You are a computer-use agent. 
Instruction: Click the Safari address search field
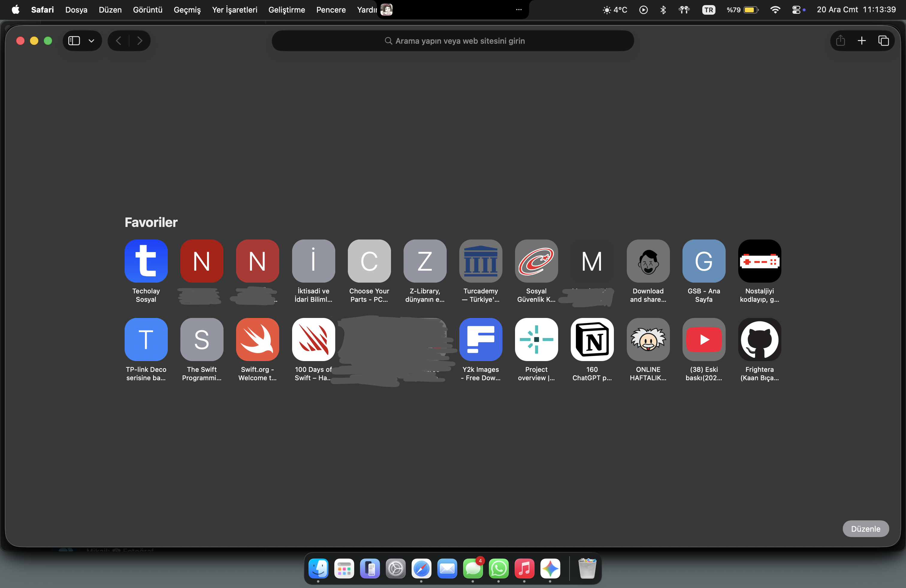[453, 41]
